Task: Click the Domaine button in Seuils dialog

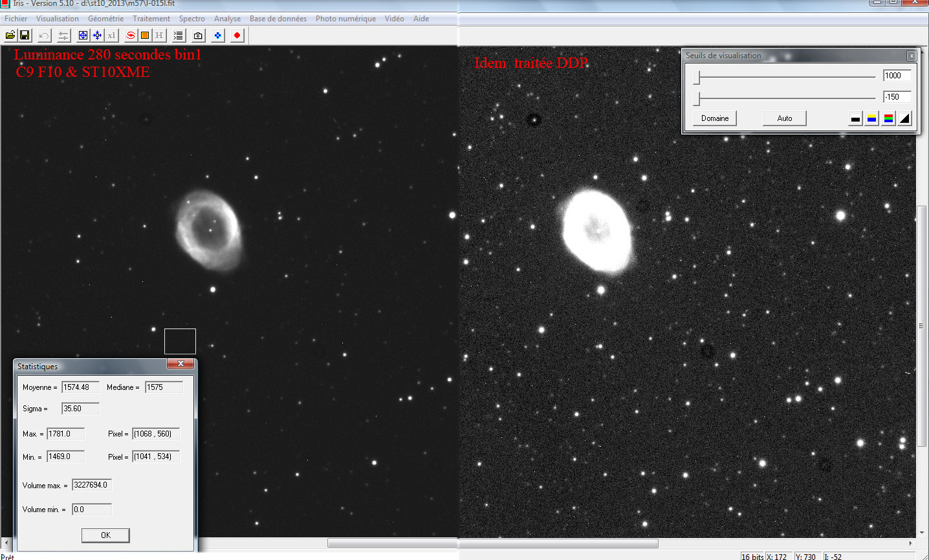Action: 715,118
